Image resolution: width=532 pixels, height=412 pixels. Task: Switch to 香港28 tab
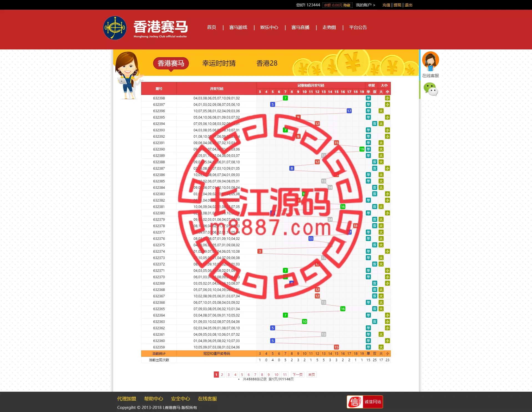coord(267,63)
